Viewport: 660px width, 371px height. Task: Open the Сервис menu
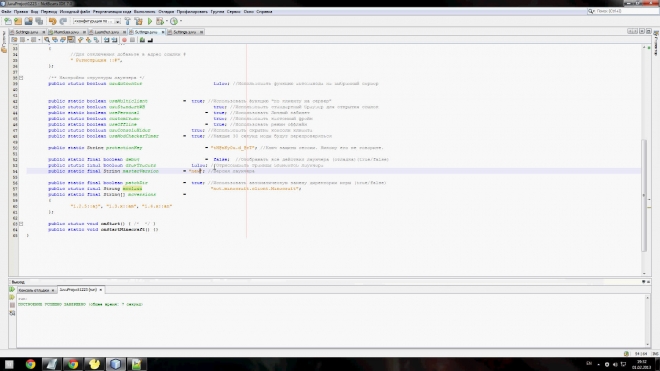[234, 12]
